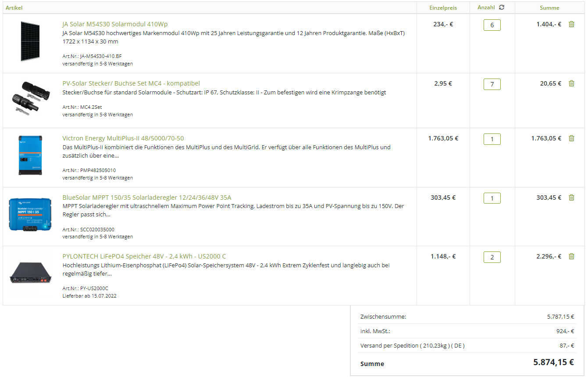Open PV-Solar Stecker/Buchse Set MC4 link
This screenshot has width=588, height=377.
pyautogui.click(x=131, y=83)
